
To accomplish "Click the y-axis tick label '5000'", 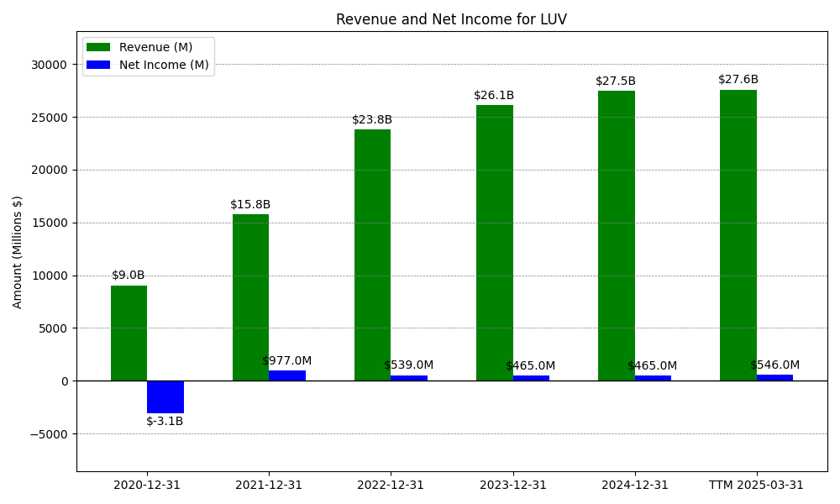I will click(52, 328).
